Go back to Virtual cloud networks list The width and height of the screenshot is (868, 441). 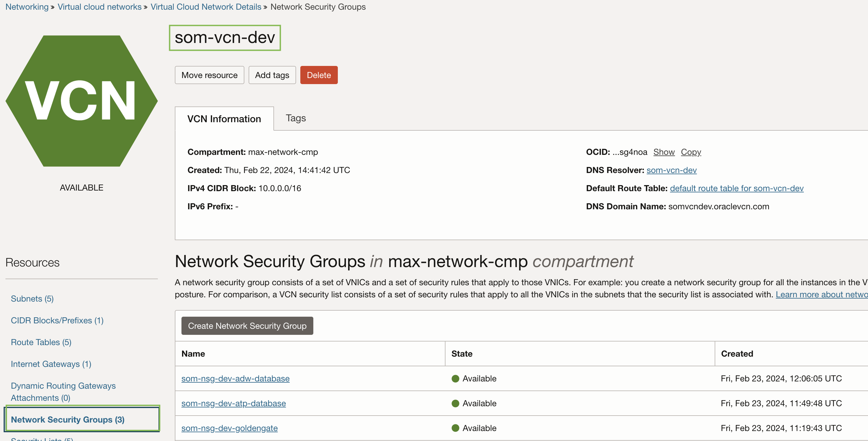click(x=100, y=6)
